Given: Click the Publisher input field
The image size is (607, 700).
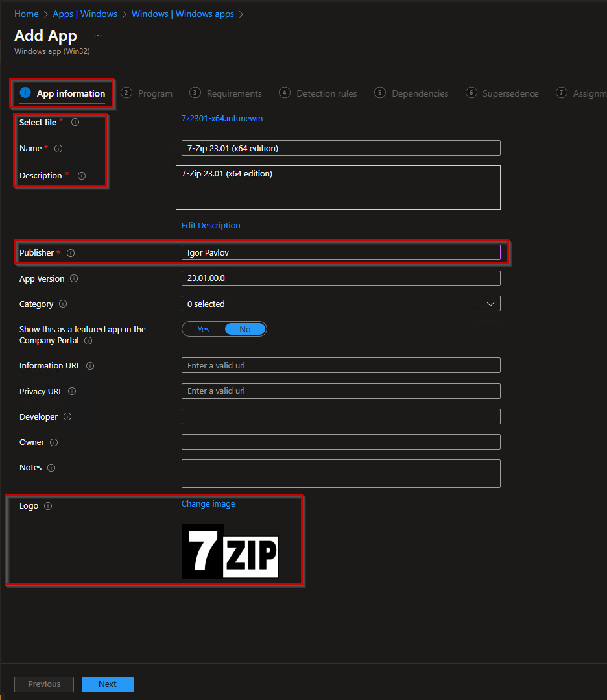Looking at the screenshot, I should tap(341, 252).
